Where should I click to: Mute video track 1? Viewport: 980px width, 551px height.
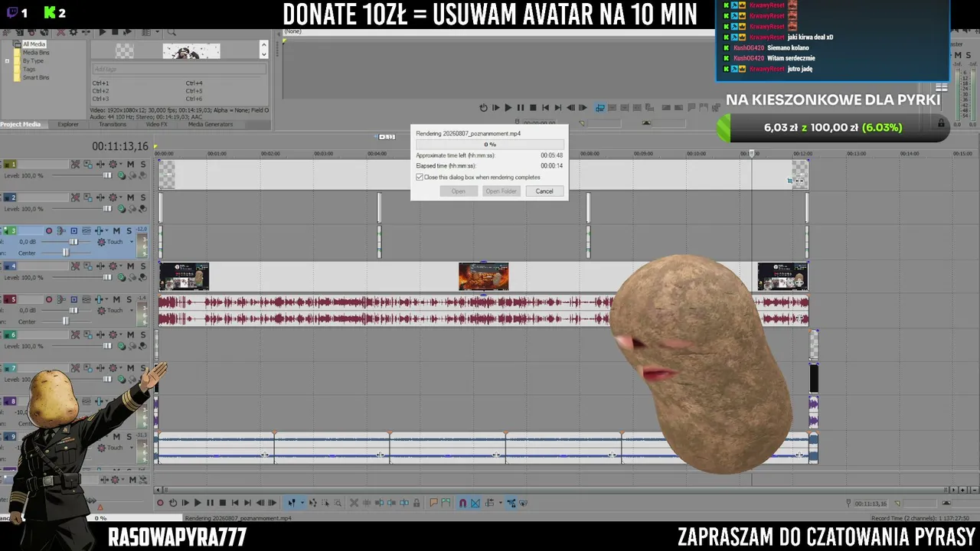[130, 165]
